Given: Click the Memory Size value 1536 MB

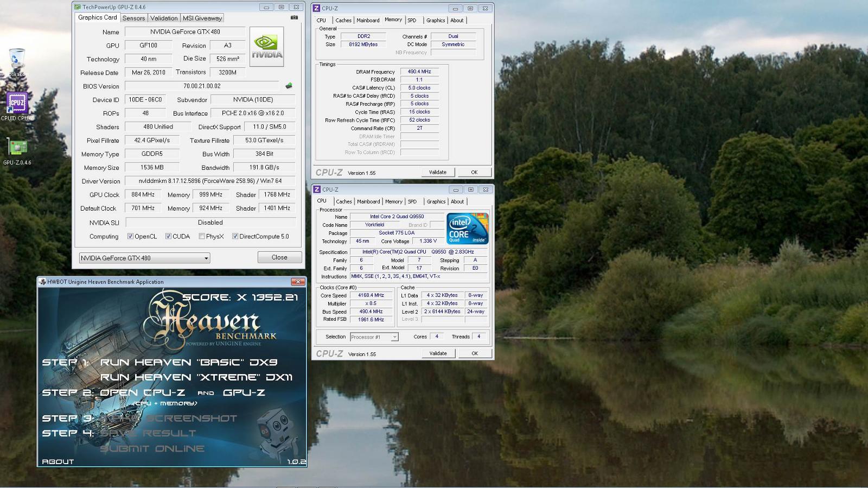Looking at the screenshot, I should coord(152,167).
